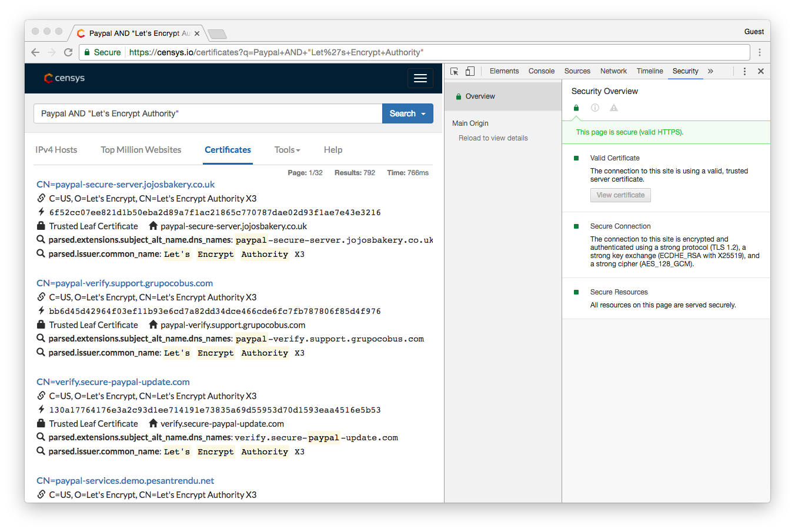The image size is (795, 532).
Task: Focus the Censys search query field
Action: (x=208, y=113)
